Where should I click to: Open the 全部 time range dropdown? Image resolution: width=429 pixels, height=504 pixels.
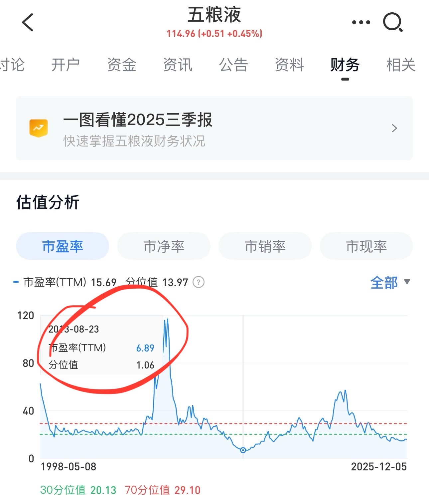(x=390, y=283)
